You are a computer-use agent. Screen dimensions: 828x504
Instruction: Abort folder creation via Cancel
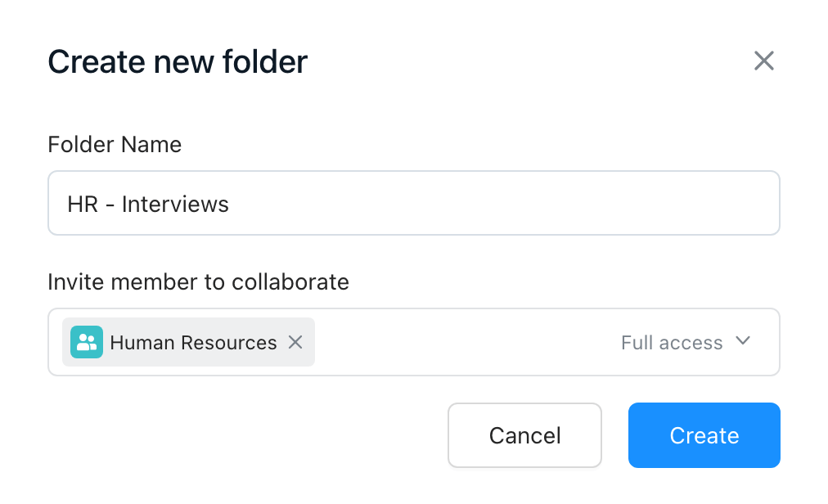[524, 435]
